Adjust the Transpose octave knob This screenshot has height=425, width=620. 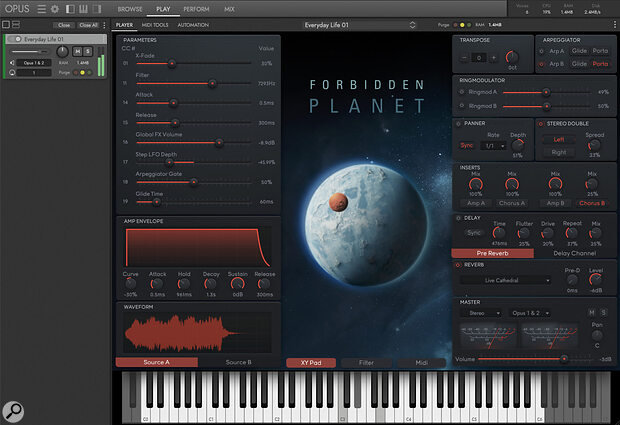point(512,57)
